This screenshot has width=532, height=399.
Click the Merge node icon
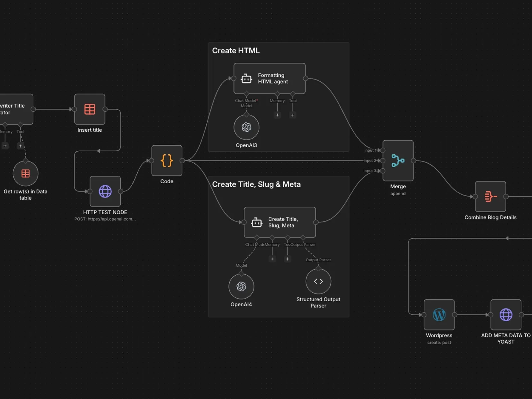coord(398,161)
